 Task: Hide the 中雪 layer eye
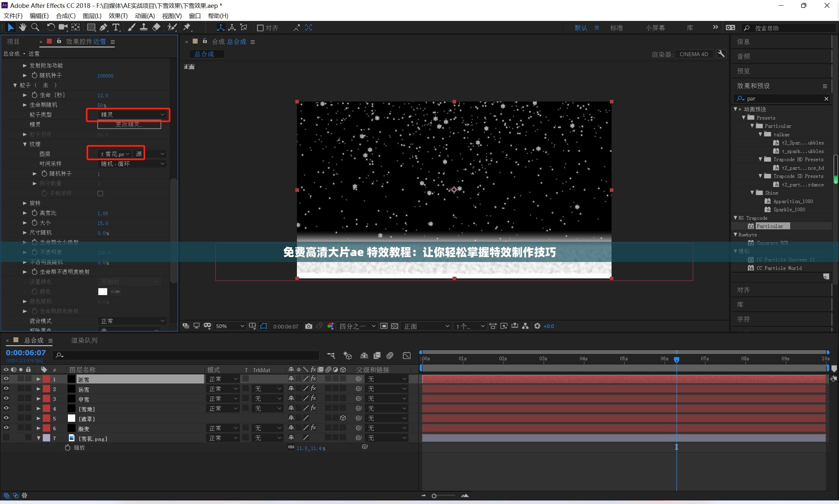[x=6, y=398]
